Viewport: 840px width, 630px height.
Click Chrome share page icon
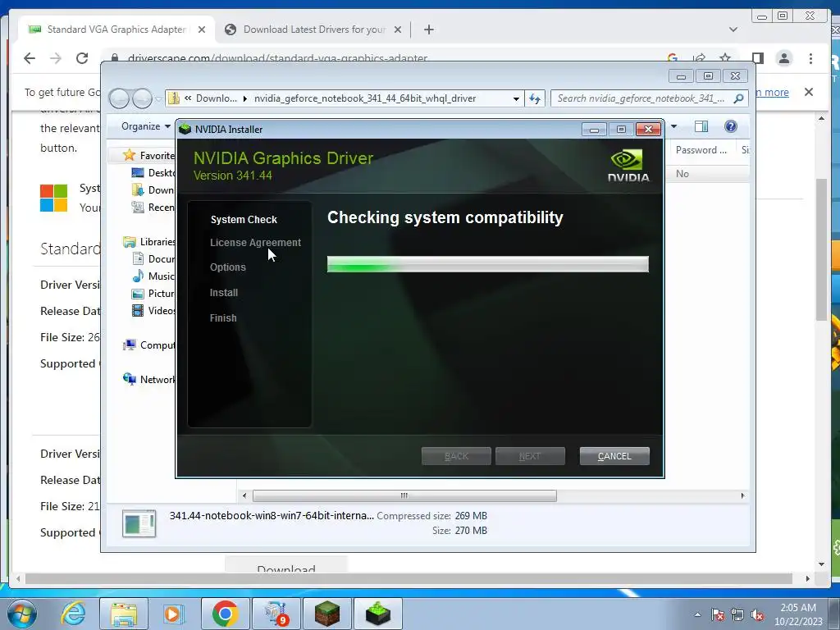pos(699,58)
